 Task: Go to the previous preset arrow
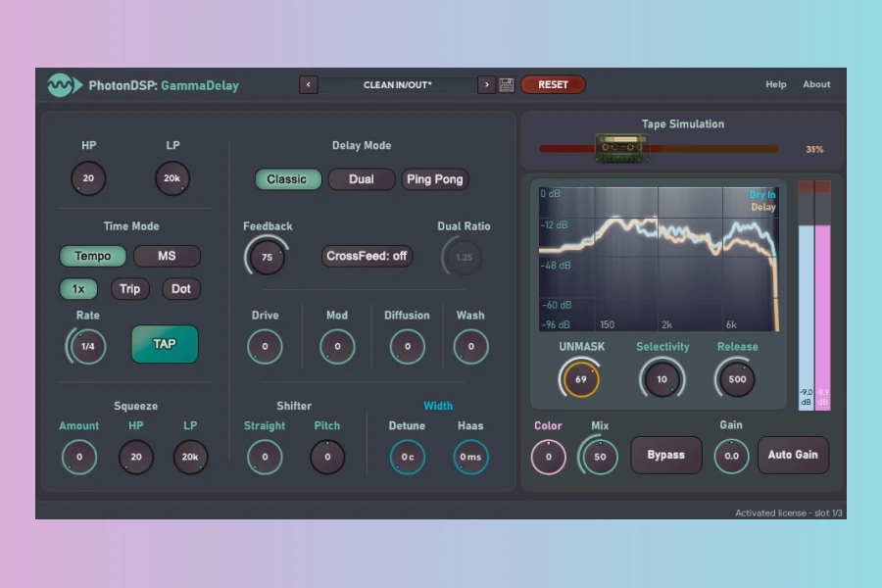[309, 85]
